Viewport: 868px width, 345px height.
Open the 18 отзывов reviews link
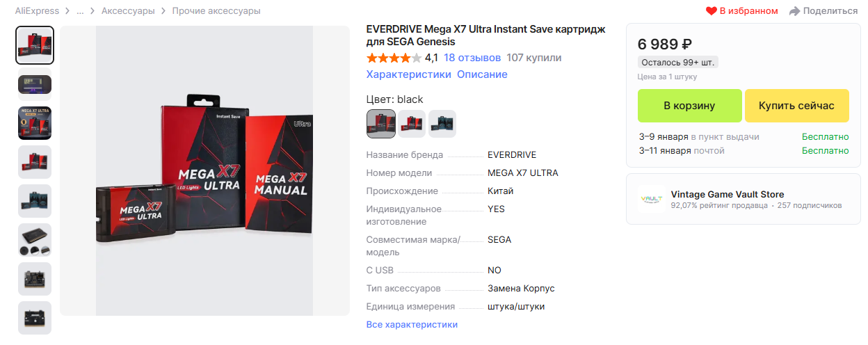pos(472,58)
